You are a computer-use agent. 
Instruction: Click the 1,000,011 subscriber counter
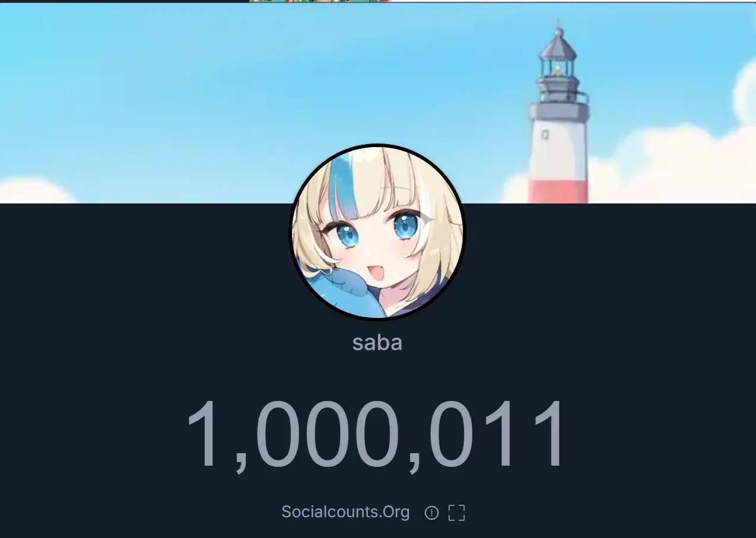pyautogui.click(x=376, y=436)
